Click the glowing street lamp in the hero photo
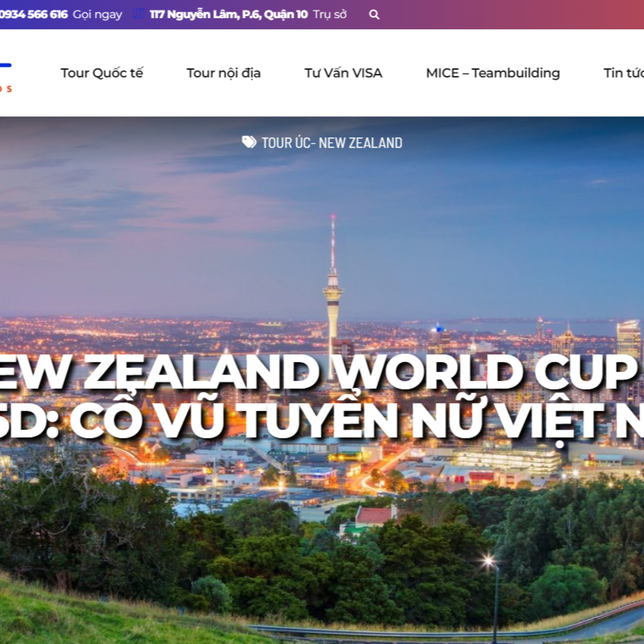Image resolution: width=644 pixels, height=644 pixels. click(x=489, y=560)
